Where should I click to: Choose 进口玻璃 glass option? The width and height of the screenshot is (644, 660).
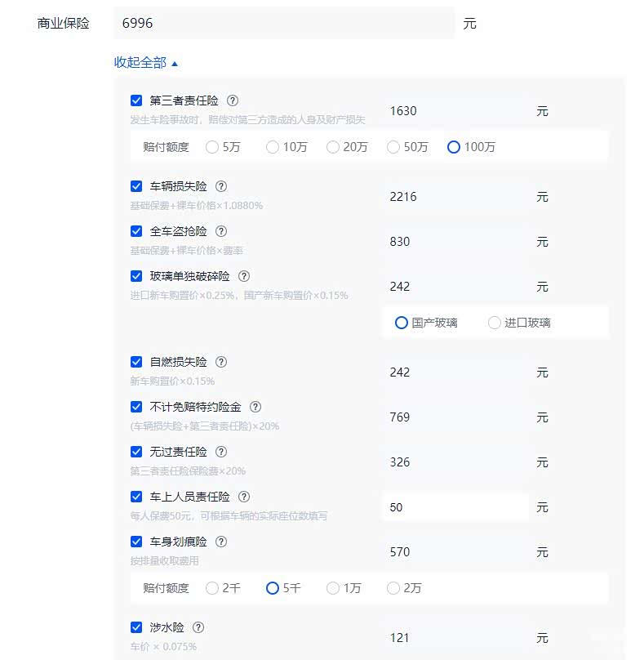[x=495, y=323]
